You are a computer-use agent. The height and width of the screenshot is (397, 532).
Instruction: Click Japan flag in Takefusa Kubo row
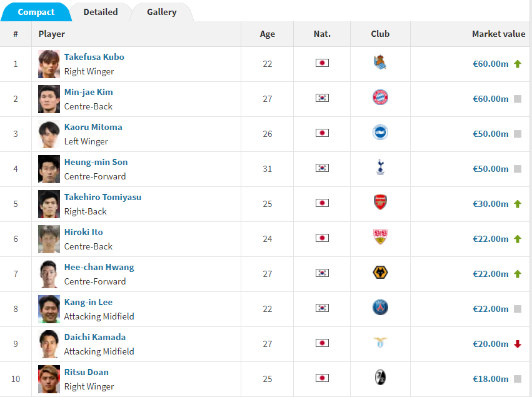point(322,63)
